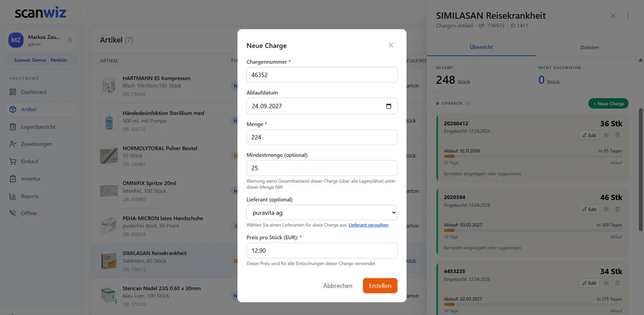Click the scanwiz logo

pos(41,12)
